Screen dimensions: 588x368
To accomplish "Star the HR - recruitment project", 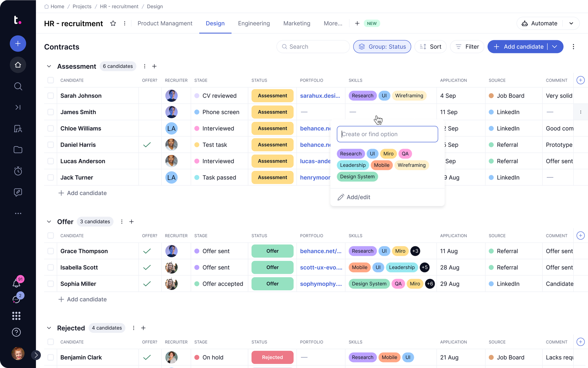I will 113,24.
